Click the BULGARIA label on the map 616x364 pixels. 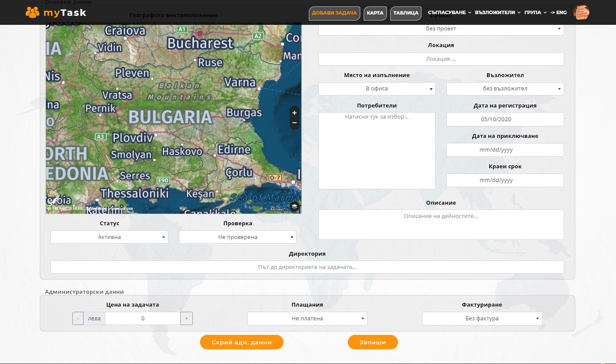(x=170, y=116)
